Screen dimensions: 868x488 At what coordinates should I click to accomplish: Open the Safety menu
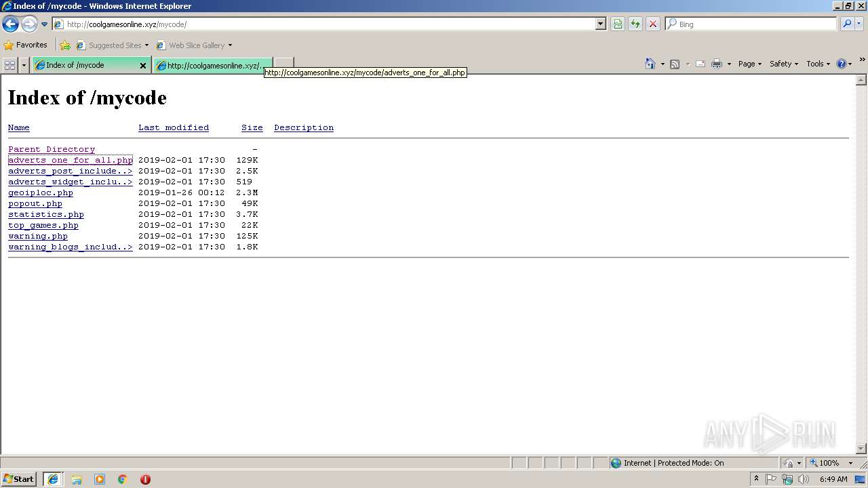tap(785, 64)
